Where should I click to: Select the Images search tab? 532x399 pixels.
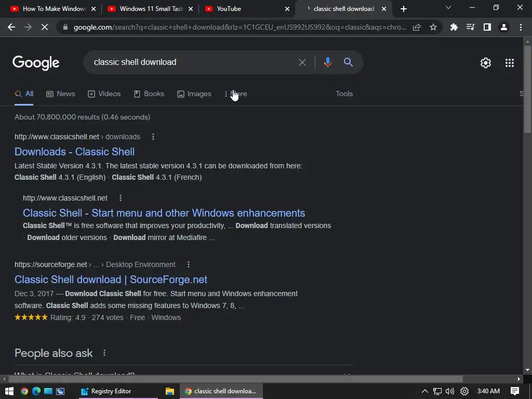194,94
